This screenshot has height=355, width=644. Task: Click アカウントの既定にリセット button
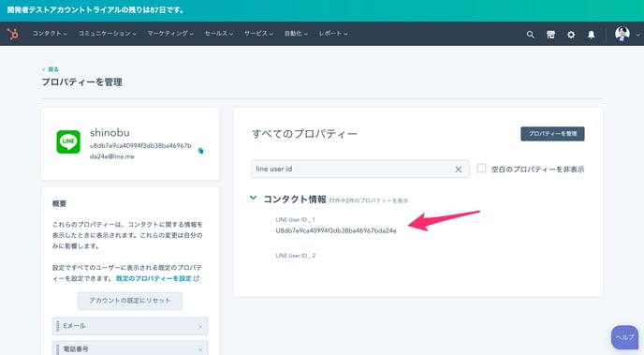[130, 301]
